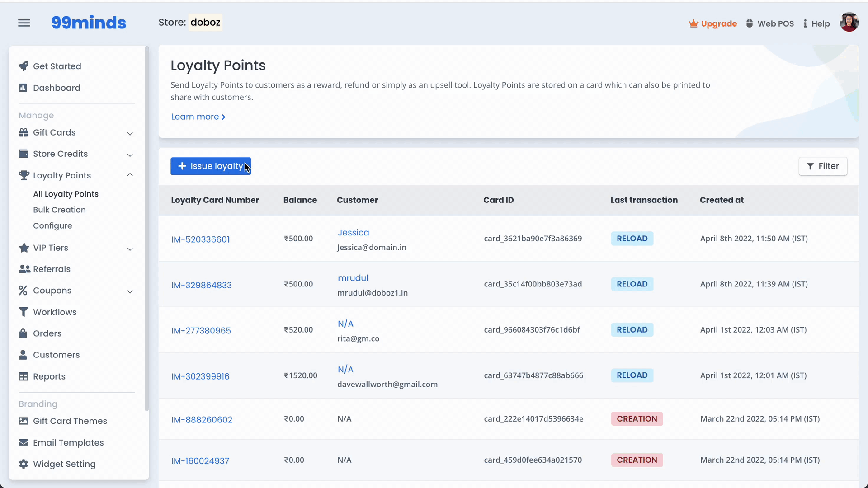The image size is (868, 488).
Task: Expand the Coupons submenu chevron
Action: (130, 292)
